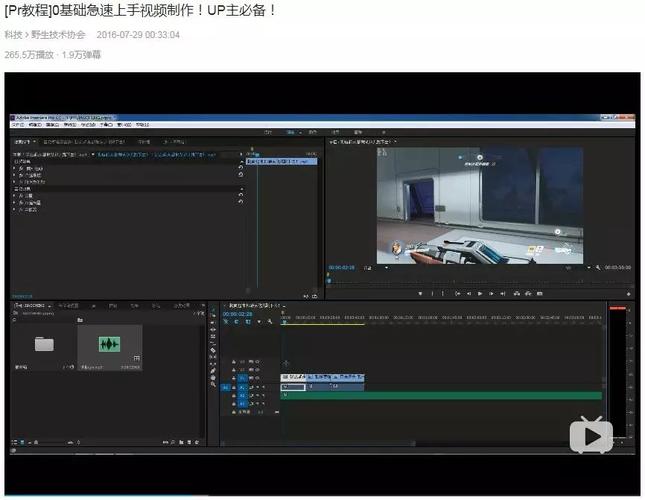Open timeline display settings wrench
Viewport: 645px width, 500px height.
270,322
